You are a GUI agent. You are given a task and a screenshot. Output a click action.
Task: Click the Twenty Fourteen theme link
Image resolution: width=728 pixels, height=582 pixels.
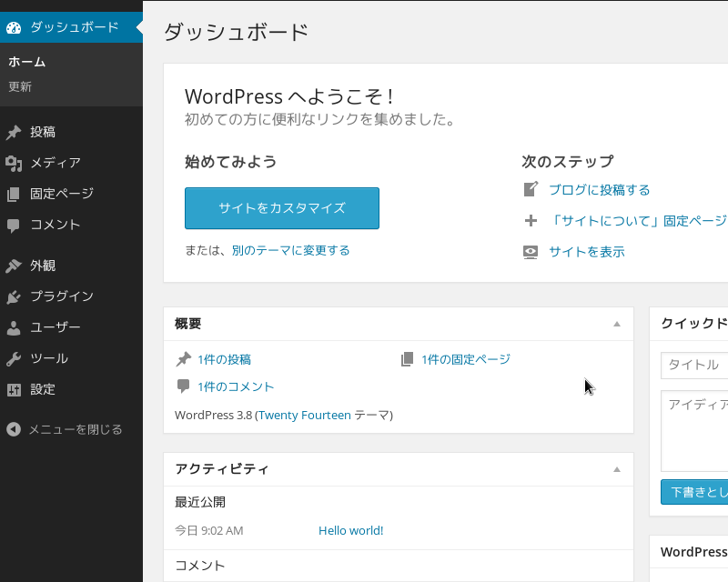pyautogui.click(x=305, y=415)
